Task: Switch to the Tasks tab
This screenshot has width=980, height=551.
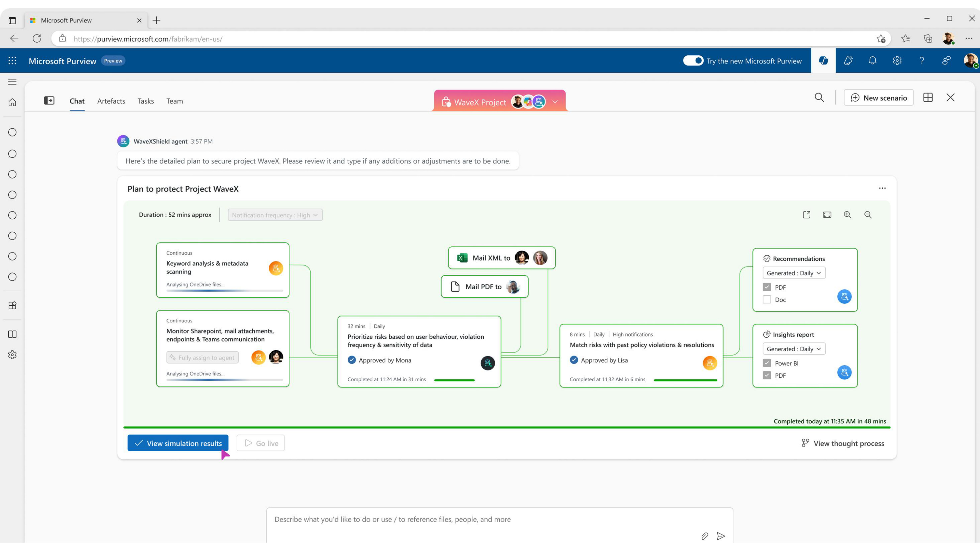Action: pyautogui.click(x=146, y=101)
